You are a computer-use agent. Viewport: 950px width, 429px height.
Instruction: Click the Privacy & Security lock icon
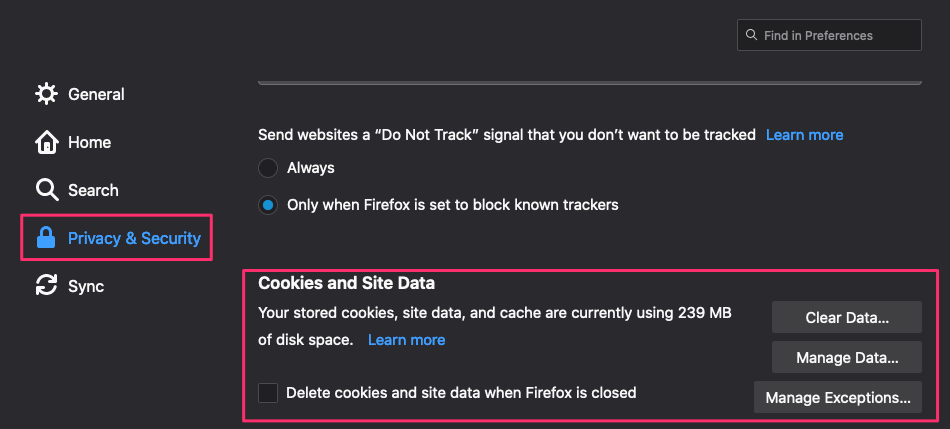point(46,238)
